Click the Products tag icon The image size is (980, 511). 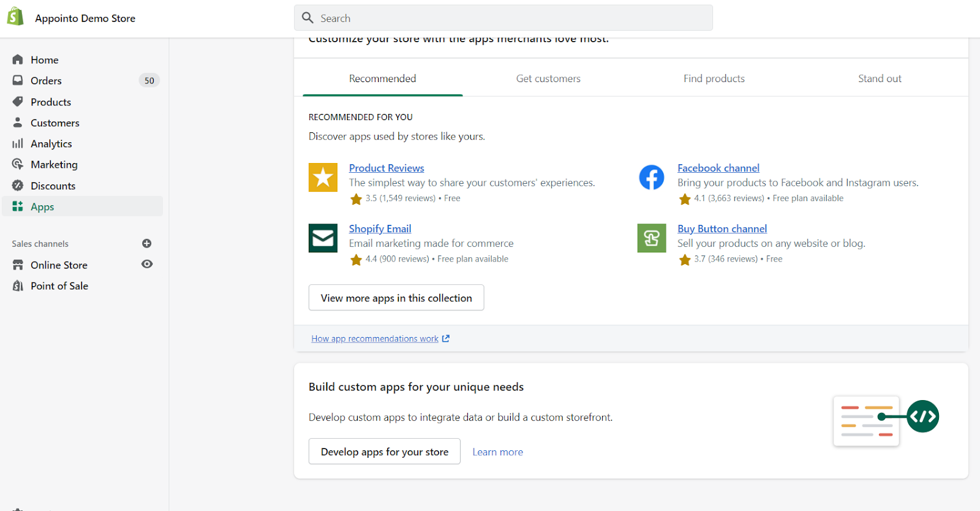coord(18,102)
